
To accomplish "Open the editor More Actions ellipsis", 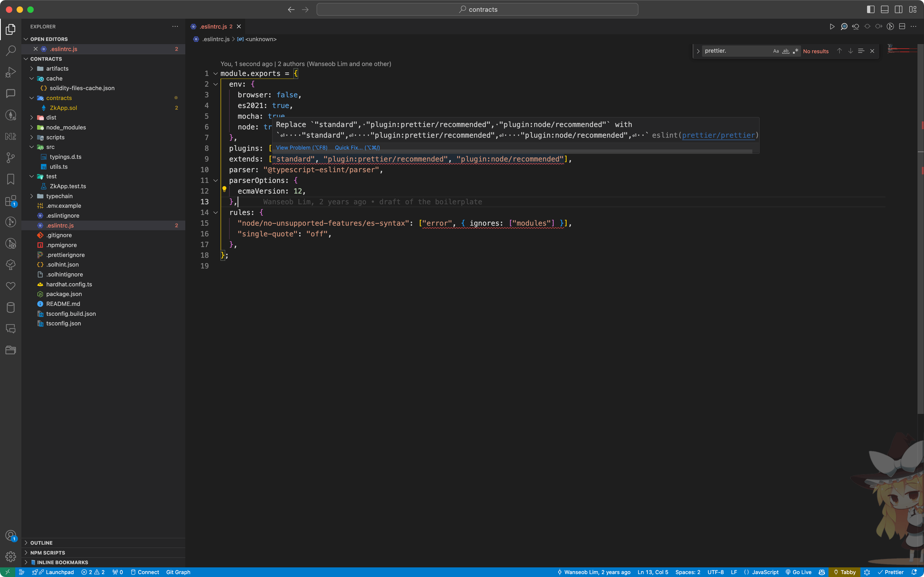I will 913,26.
